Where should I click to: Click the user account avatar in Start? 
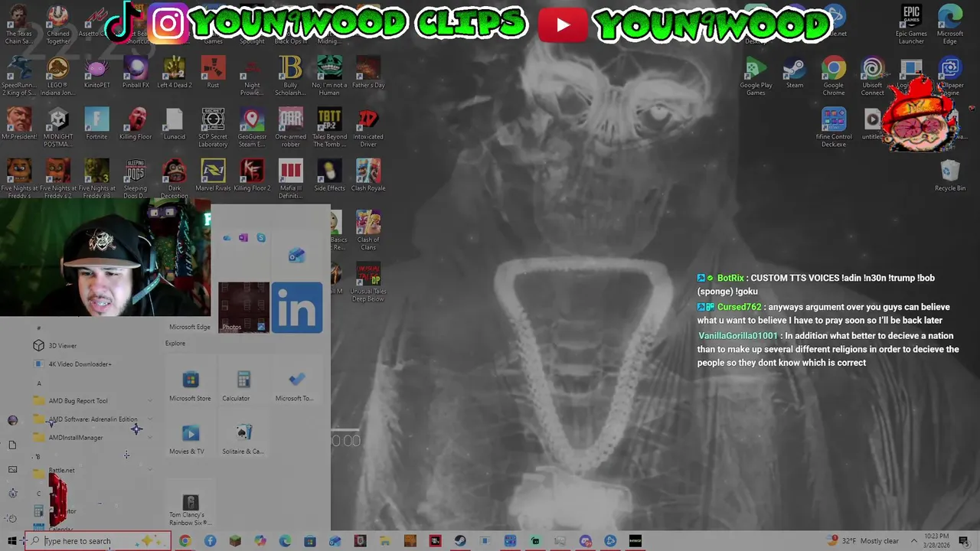[x=11, y=420]
